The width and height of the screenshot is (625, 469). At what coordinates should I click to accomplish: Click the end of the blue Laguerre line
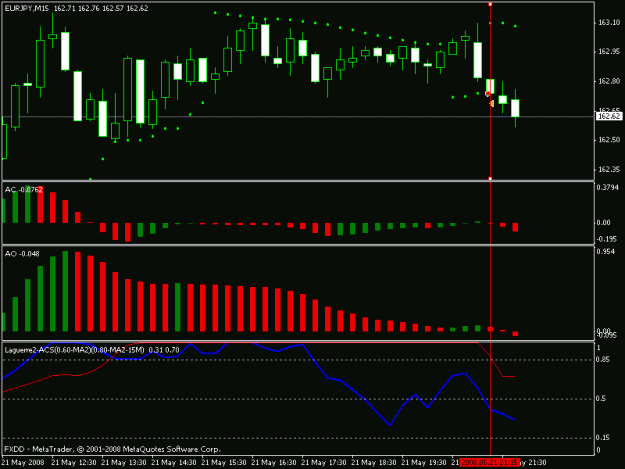pyautogui.click(x=515, y=419)
